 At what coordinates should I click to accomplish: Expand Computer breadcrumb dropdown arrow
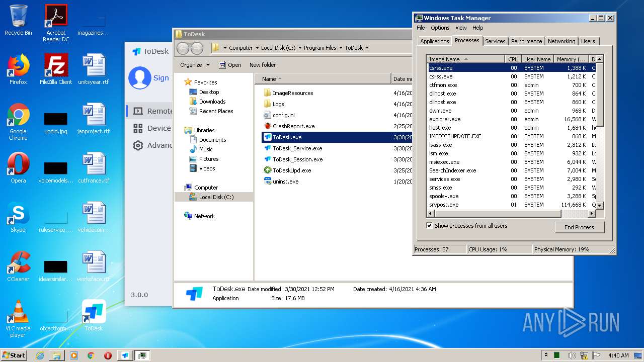(257, 48)
